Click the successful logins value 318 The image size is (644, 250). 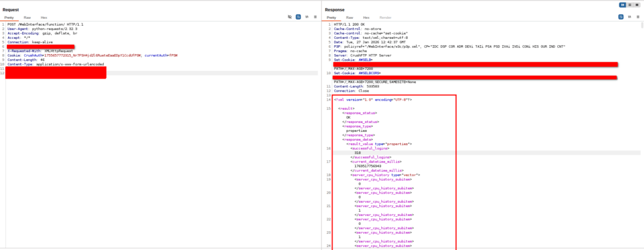point(358,153)
